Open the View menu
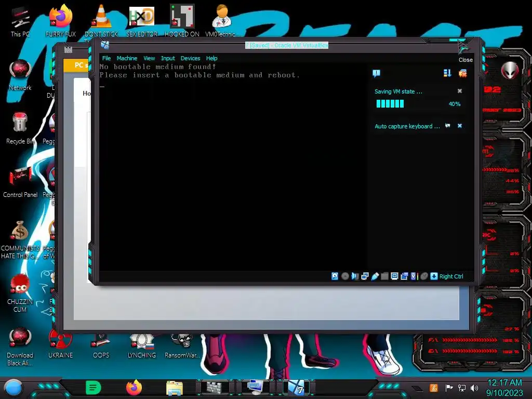The image size is (532, 399). 149,58
